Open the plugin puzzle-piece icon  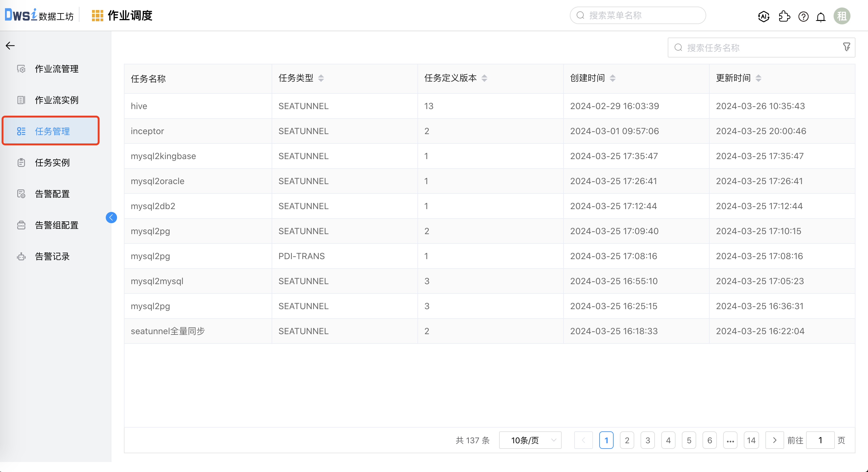(x=784, y=16)
